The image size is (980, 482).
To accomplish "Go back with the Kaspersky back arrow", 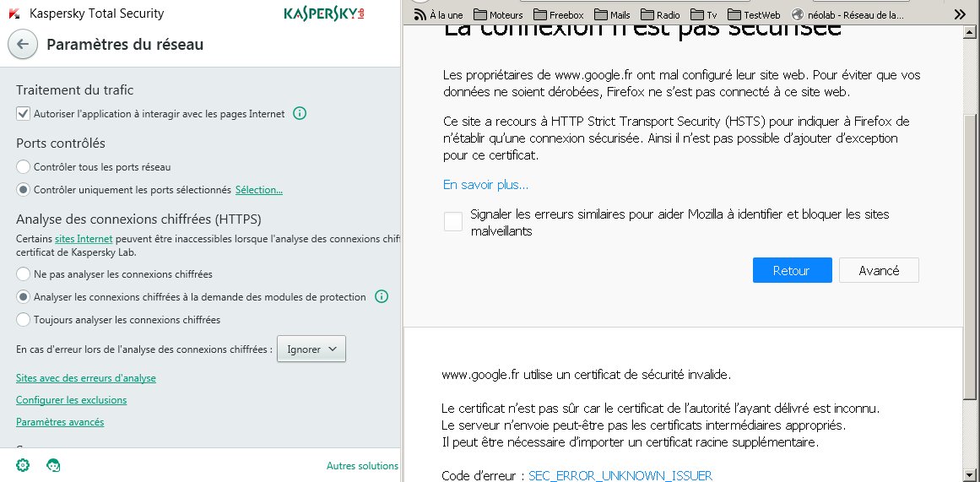I will pyautogui.click(x=23, y=45).
